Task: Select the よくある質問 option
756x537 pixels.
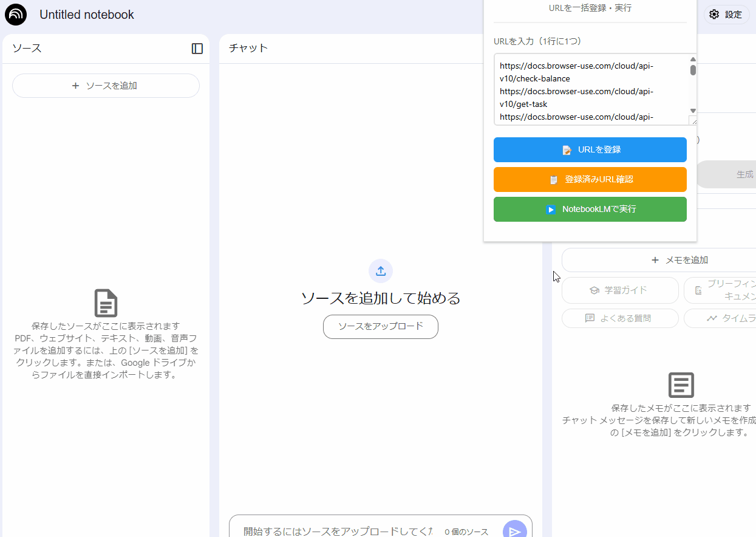Action: (619, 318)
